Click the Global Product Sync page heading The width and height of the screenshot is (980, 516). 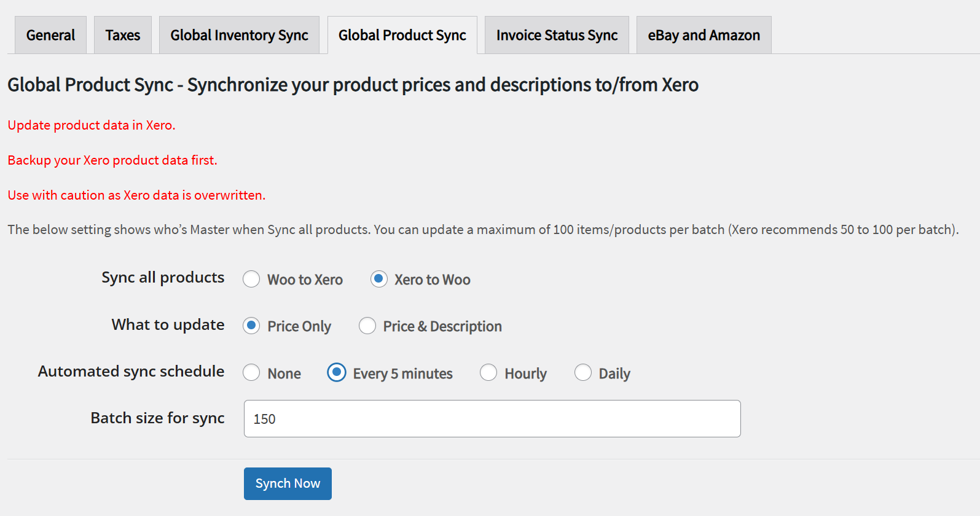tap(353, 85)
